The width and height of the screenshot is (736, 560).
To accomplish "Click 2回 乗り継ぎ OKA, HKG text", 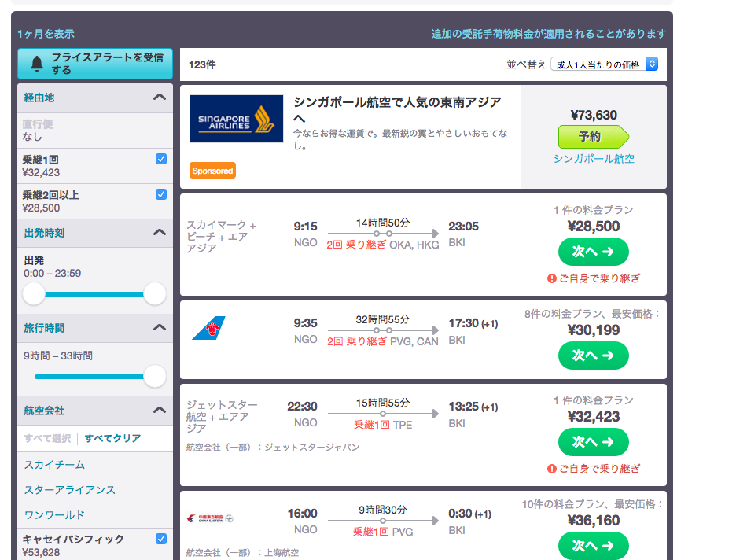I will coord(383,245).
